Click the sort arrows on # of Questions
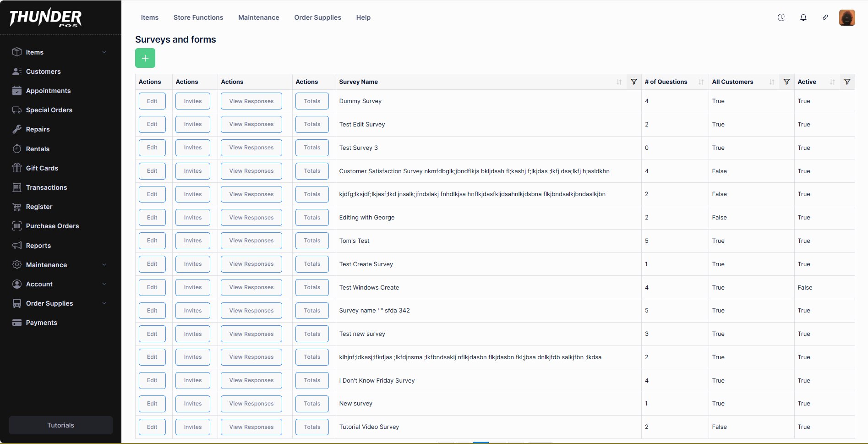This screenshot has height=444, width=868. point(701,82)
